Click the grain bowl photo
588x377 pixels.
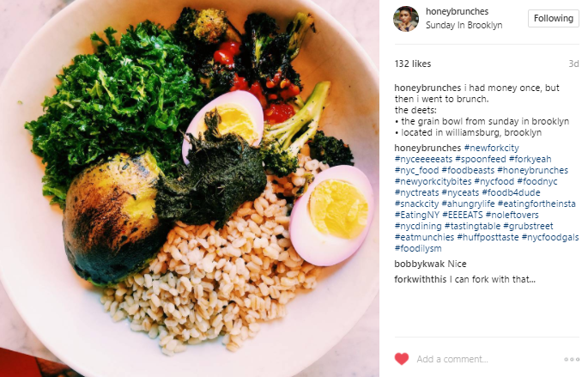[190, 188]
